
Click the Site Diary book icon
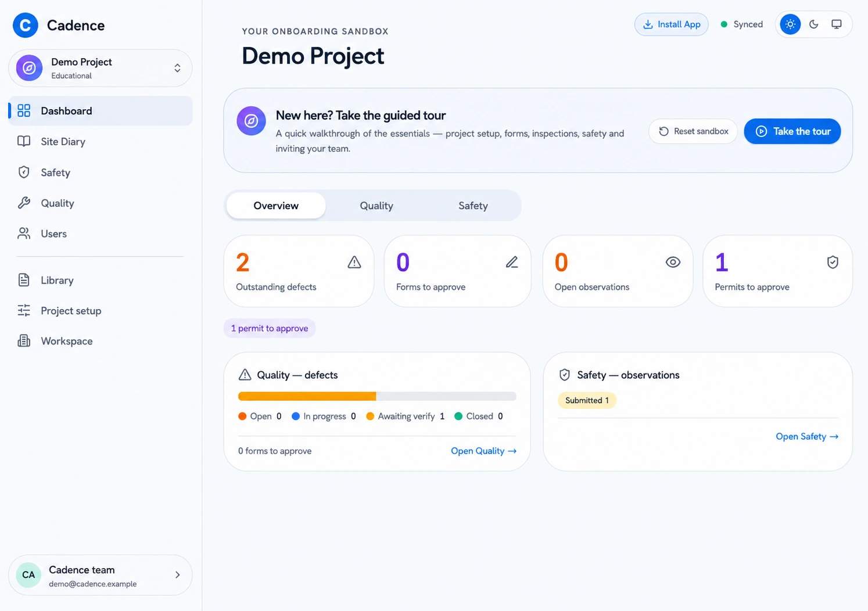click(x=24, y=141)
